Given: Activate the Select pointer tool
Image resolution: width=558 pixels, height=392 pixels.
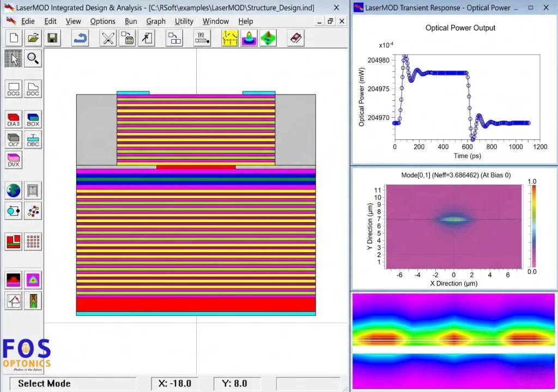Looking at the screenshot, I should coord(14,59).
